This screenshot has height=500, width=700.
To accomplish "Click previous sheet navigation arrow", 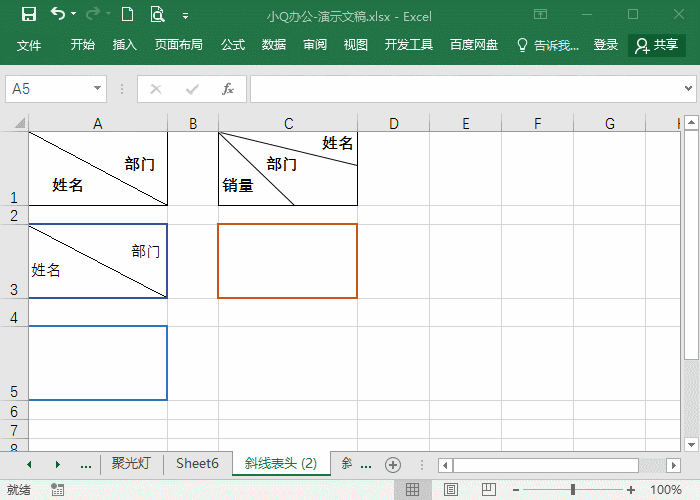I will (29, 465).
